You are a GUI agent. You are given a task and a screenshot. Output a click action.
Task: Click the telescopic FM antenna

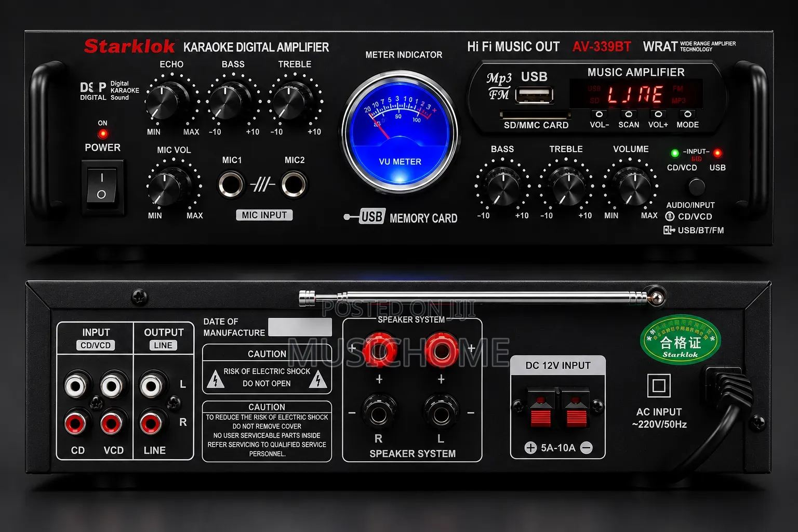coord(483,297)
